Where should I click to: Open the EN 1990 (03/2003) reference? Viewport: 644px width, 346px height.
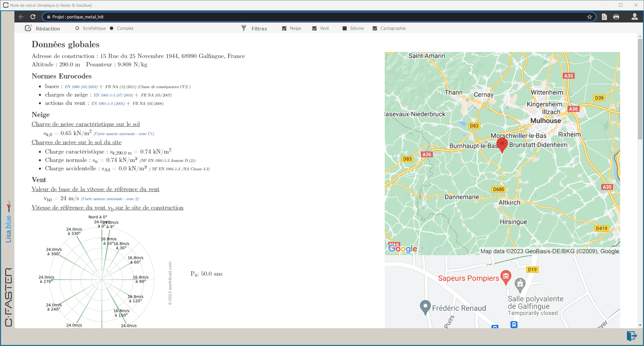point(81,87)
